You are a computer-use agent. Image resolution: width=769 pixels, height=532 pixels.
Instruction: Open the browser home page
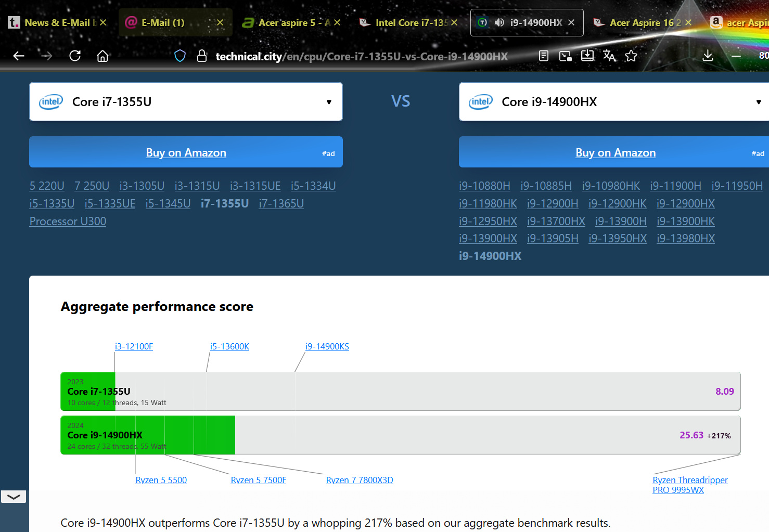point(102,56)
